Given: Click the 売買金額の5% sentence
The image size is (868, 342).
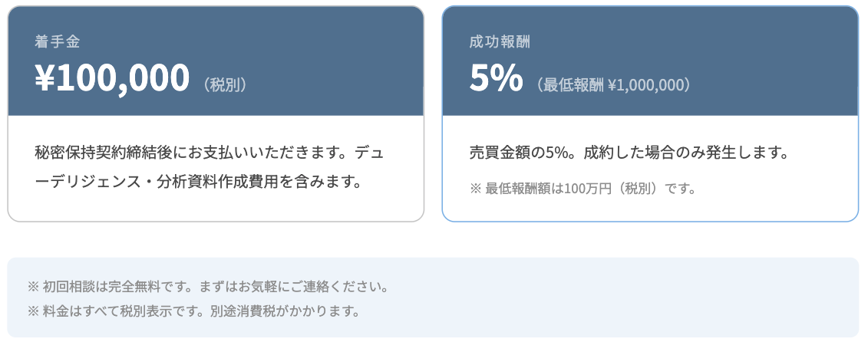Looking at the screenshot, I should coord(522,152).
